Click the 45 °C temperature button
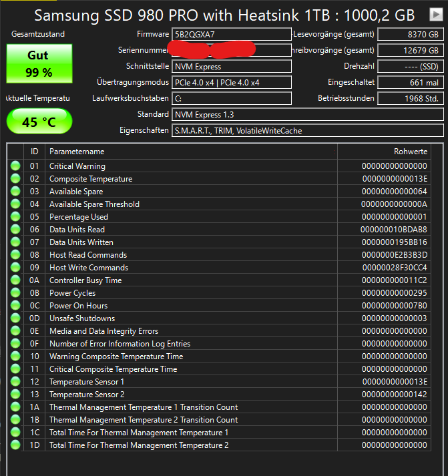 coord(39,121)
